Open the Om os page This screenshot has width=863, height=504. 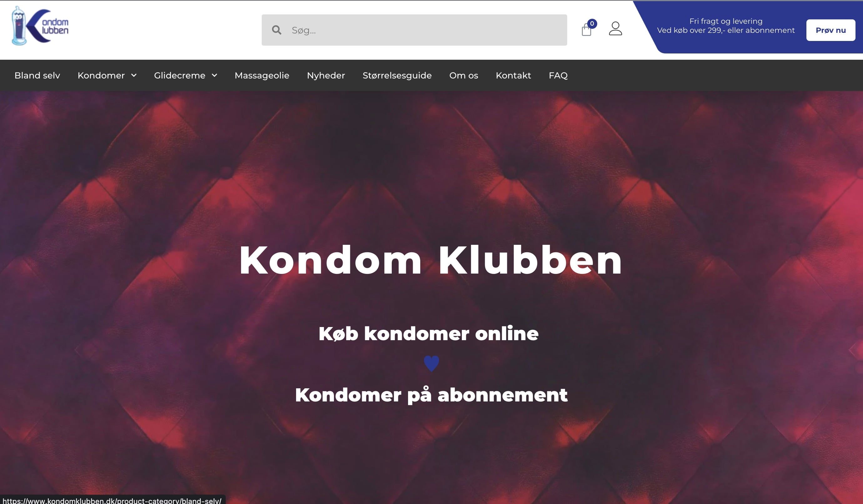(x=464, y=75)
